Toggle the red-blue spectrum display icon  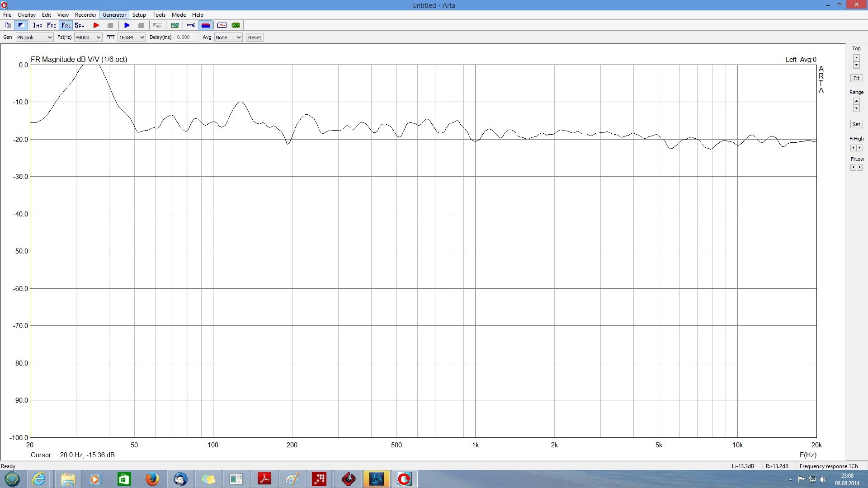click(206, 25)
